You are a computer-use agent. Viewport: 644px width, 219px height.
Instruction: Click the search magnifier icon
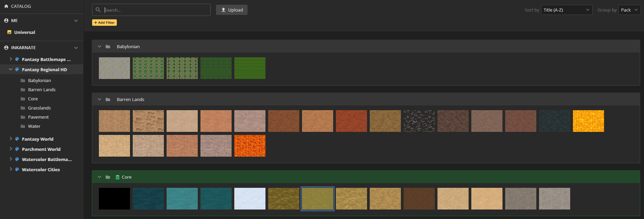(98, 10)
